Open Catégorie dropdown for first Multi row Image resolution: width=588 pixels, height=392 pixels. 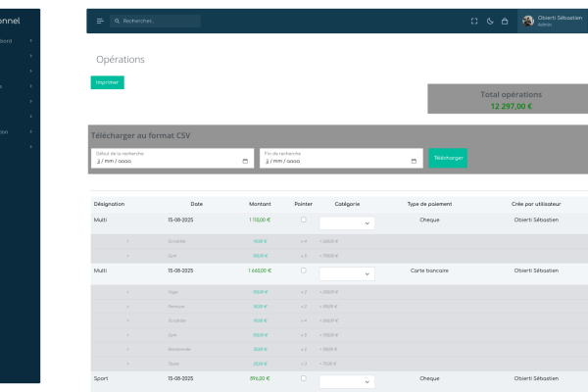(x=347, y=223)
